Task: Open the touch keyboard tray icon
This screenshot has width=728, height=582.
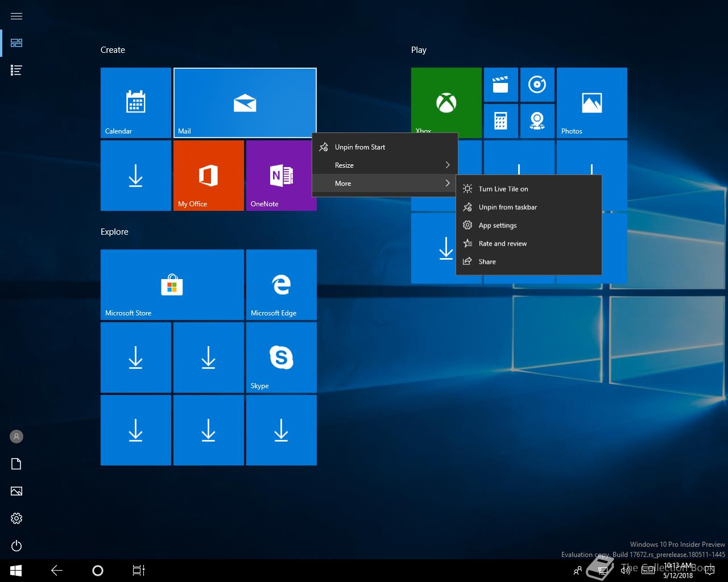Action: (x=648, y=571)
